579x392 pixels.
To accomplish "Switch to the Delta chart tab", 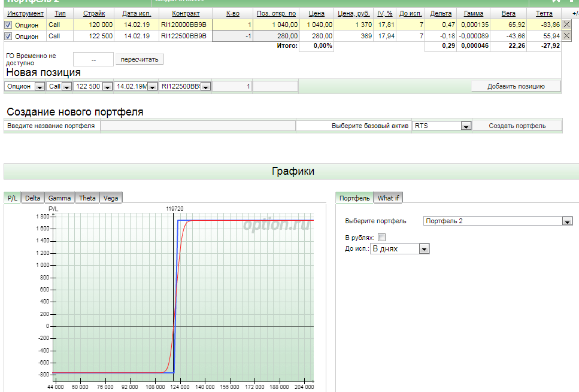I will click(x=33, y=198).
